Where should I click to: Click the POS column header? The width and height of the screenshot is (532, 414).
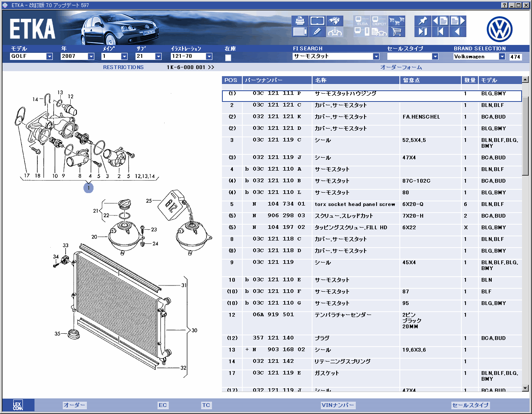click(232, 80)
